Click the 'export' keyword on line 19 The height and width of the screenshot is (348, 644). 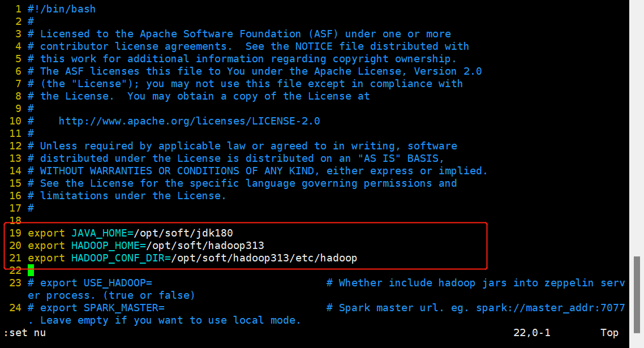coord(46,233)
